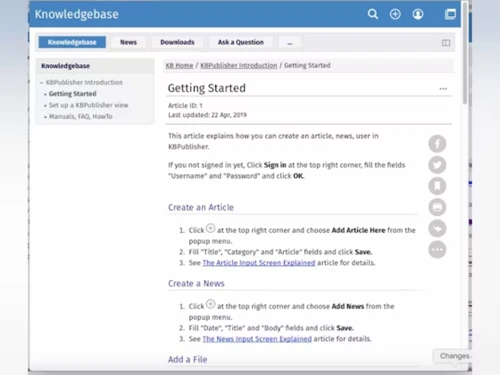This screenshot has width=500, height=375.
Task: Click the Add a File heading
Action: tap(188, 359)
